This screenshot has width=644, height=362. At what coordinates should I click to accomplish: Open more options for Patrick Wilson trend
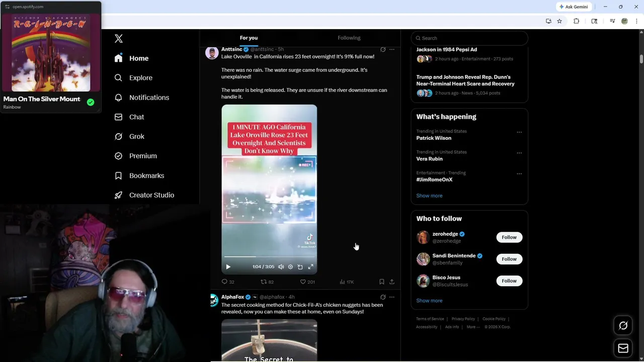[x=519, y=132]
